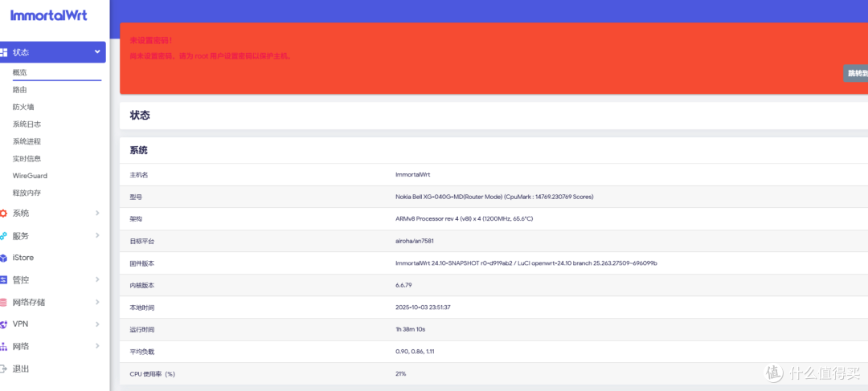Click the 主机名 value ImmortalWrt

[x=413, y=175]
